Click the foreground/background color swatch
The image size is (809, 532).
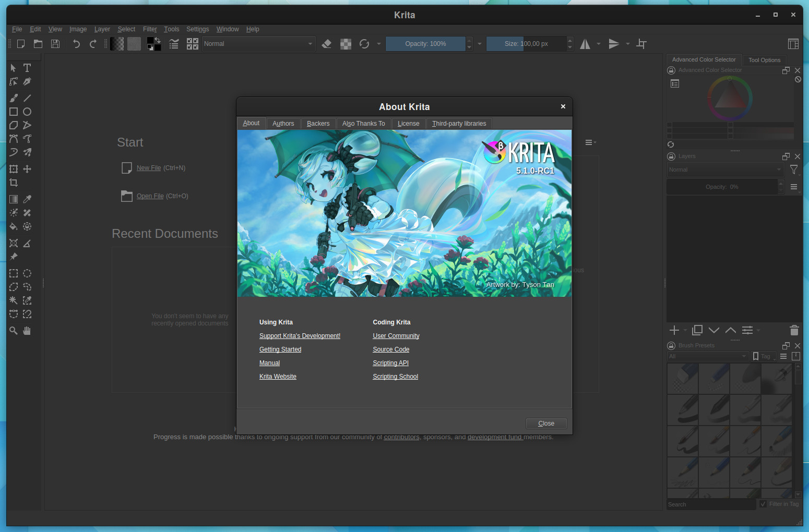point(154,44)
